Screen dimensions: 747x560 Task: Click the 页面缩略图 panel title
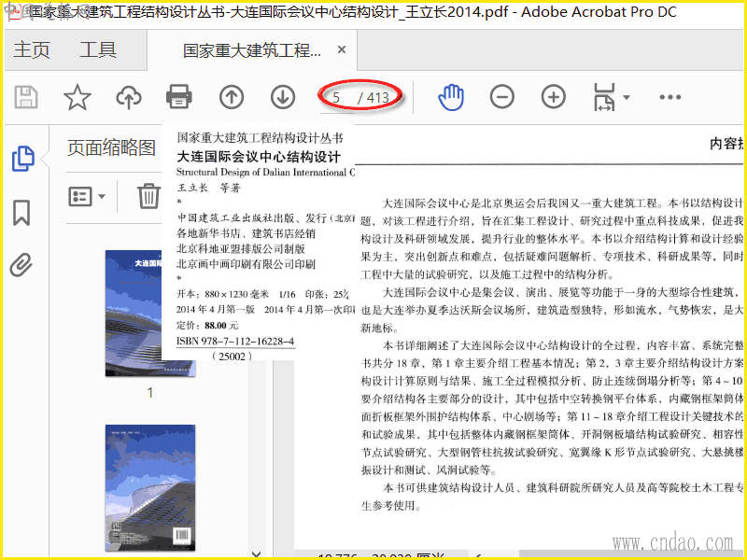tap(111, 147)
